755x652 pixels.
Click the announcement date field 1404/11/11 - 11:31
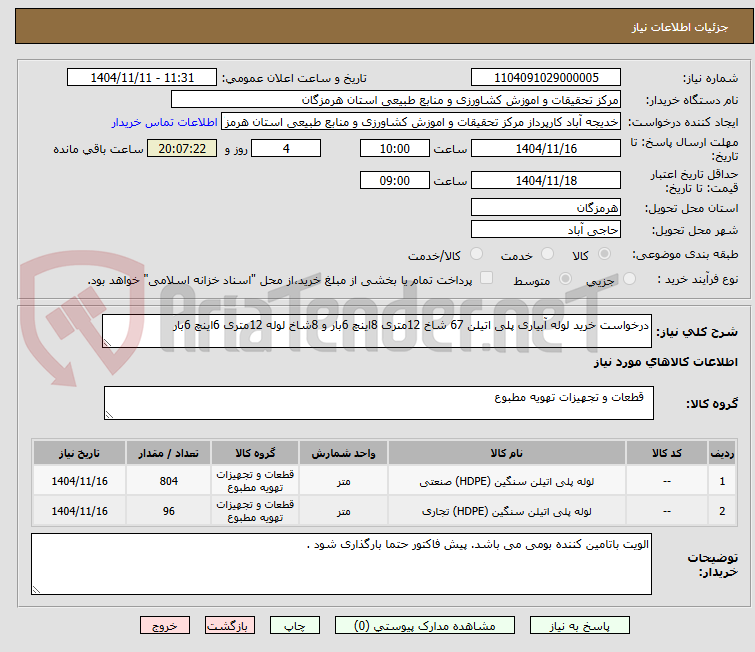142,78
